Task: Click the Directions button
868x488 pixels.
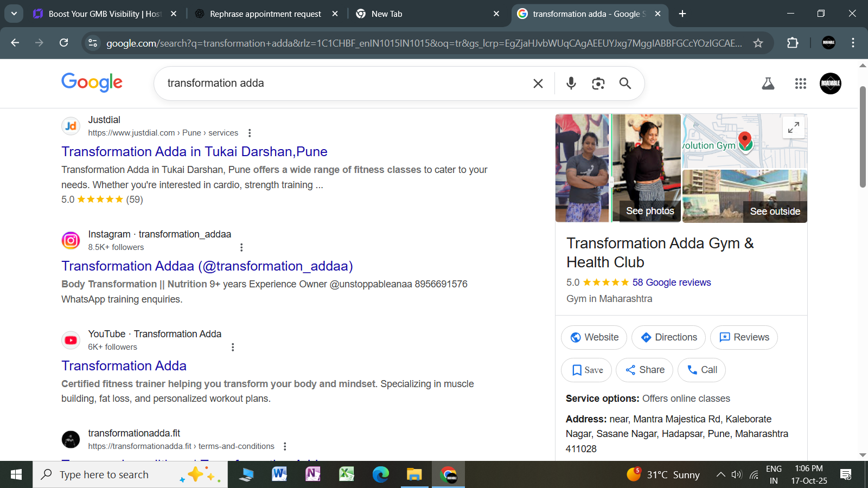Action: pyautogui.click(x=668, y=337)
